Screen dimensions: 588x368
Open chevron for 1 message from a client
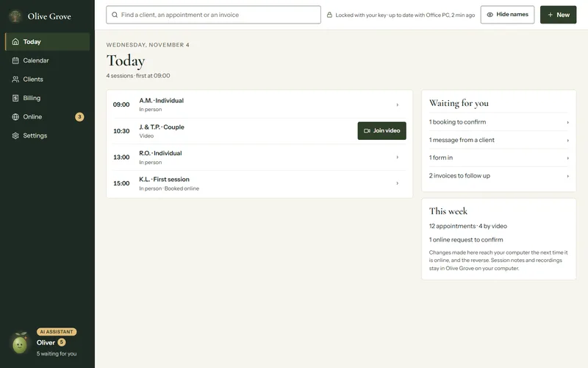coord(567,141)
